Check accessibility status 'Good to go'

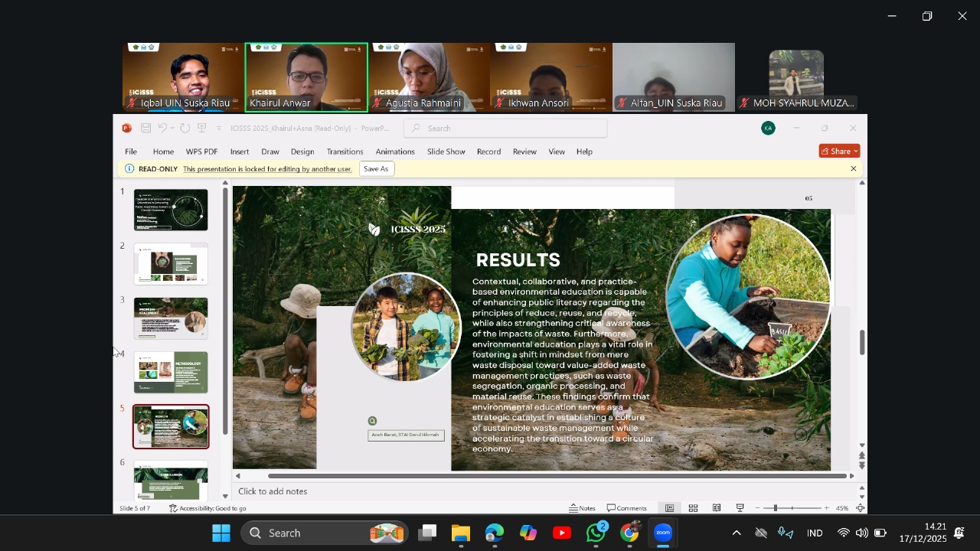click(207, 508)
